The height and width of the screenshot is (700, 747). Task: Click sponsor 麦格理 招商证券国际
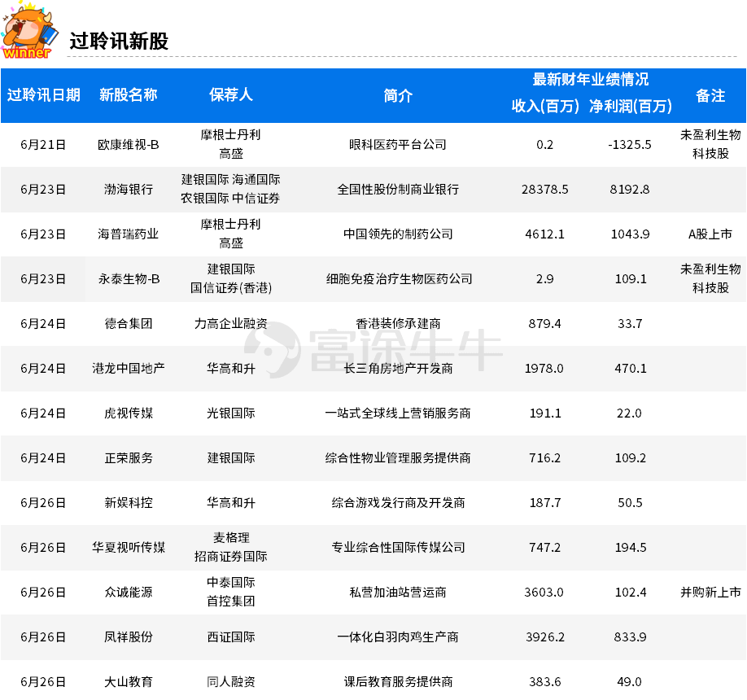tap(231, 547)
